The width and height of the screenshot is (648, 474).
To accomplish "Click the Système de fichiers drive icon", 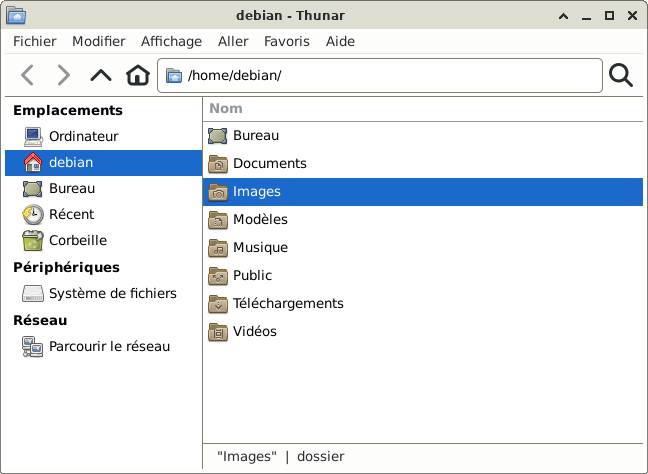I will [33, 293].
